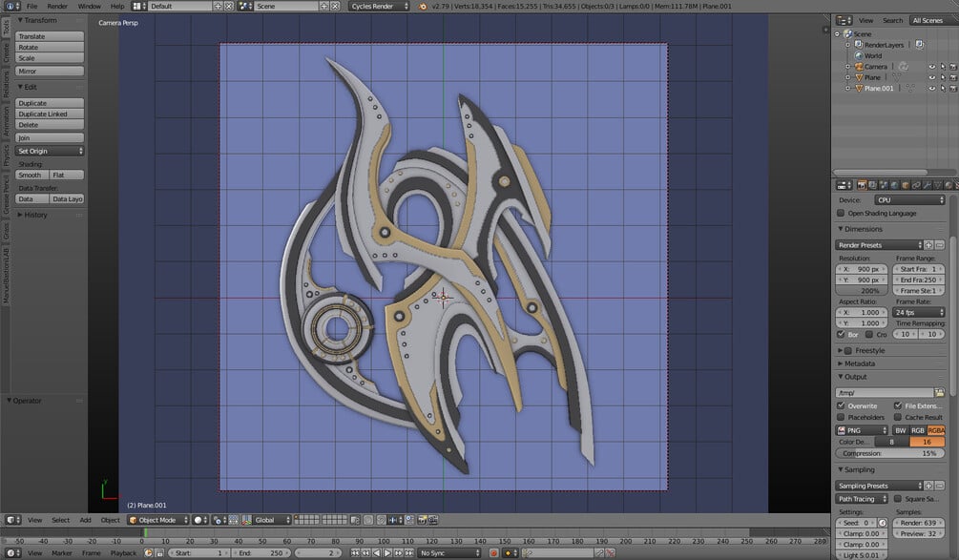Open the World properties tab icon
This screenshot has height=560, width=959.
895,185
